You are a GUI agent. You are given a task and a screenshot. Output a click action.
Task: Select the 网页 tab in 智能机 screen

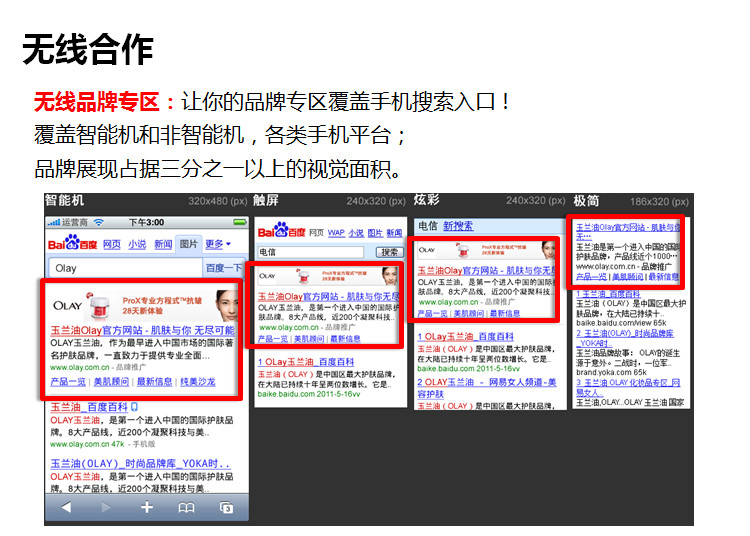(111, 244)
